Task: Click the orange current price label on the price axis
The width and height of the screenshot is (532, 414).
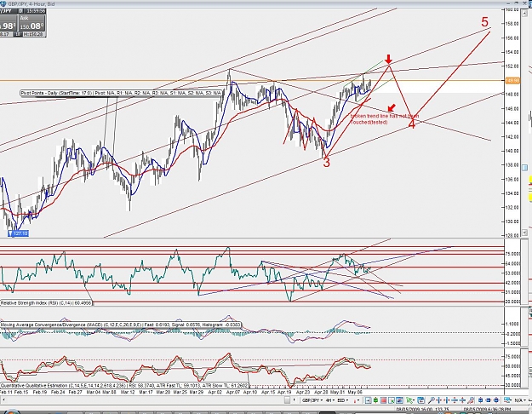Action: (x=512, y=80)
